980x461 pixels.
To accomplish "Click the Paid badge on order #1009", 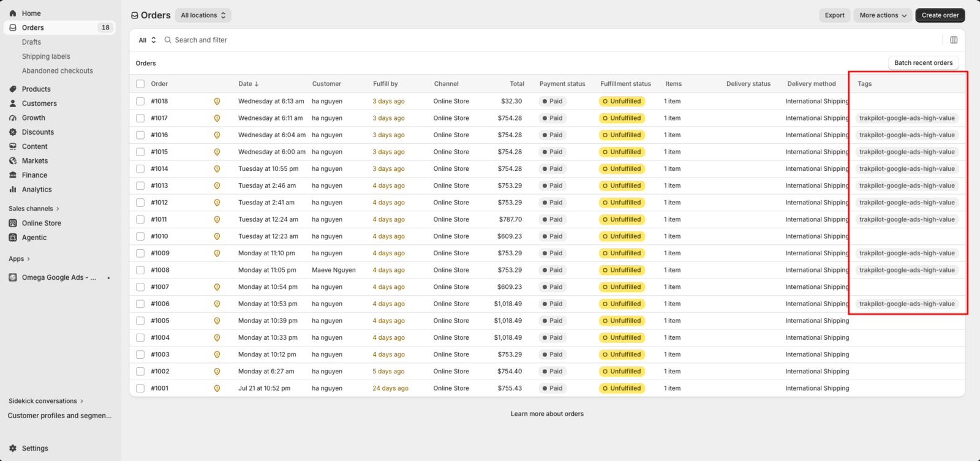I will (552, 253).
